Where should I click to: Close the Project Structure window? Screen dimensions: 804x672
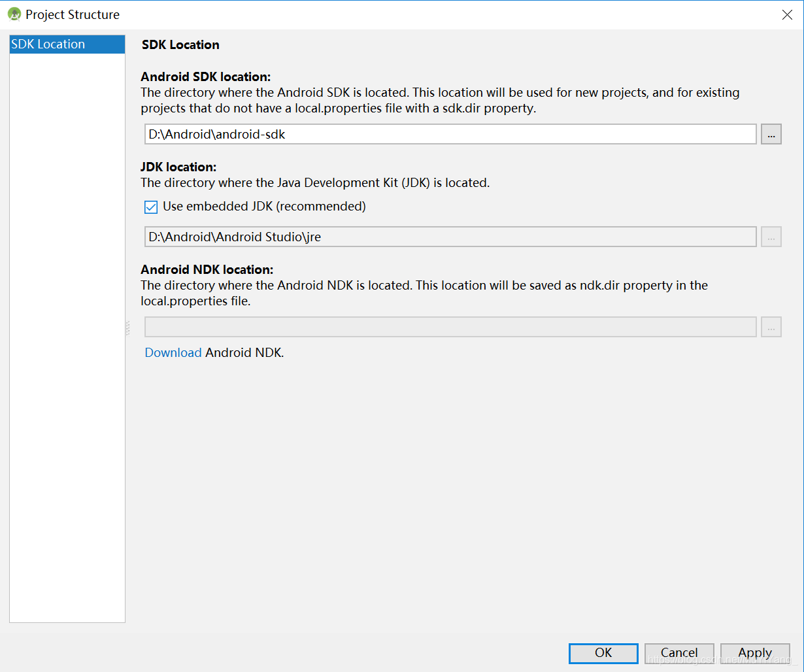click(x=787, y=14)
